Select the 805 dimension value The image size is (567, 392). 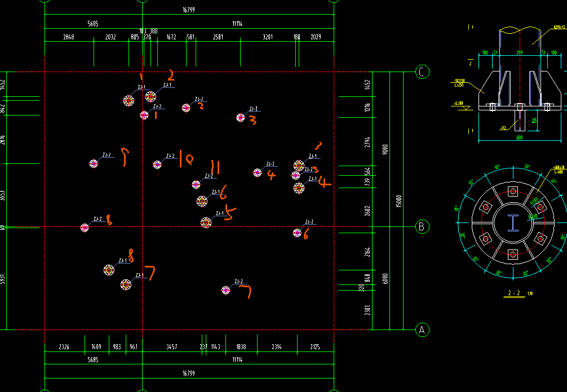pos(135,37)
